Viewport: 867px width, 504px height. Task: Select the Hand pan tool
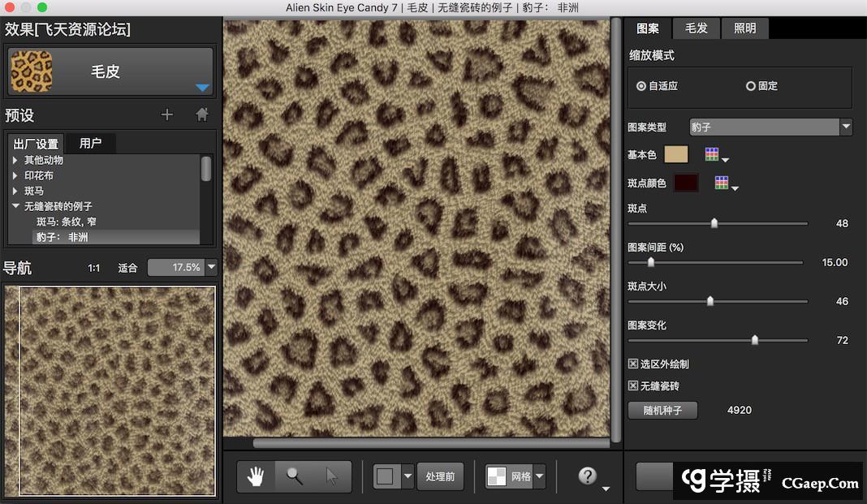(x=256, y=477)
